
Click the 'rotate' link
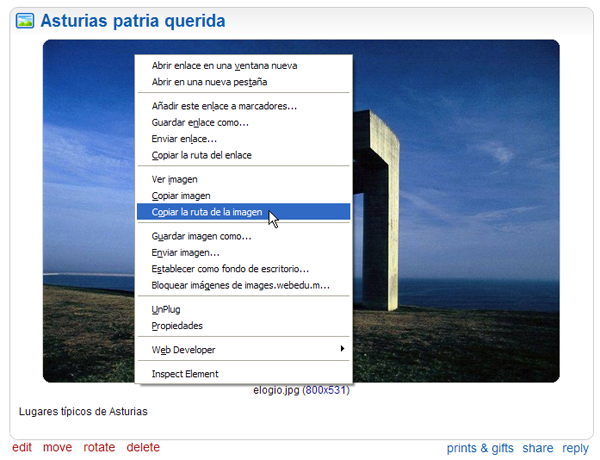[x=99, y=448]
